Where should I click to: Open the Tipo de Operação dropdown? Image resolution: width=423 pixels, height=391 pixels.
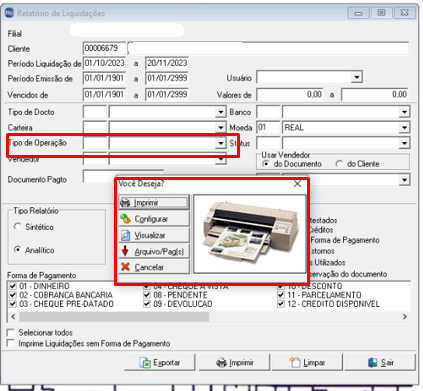(220, 143)
